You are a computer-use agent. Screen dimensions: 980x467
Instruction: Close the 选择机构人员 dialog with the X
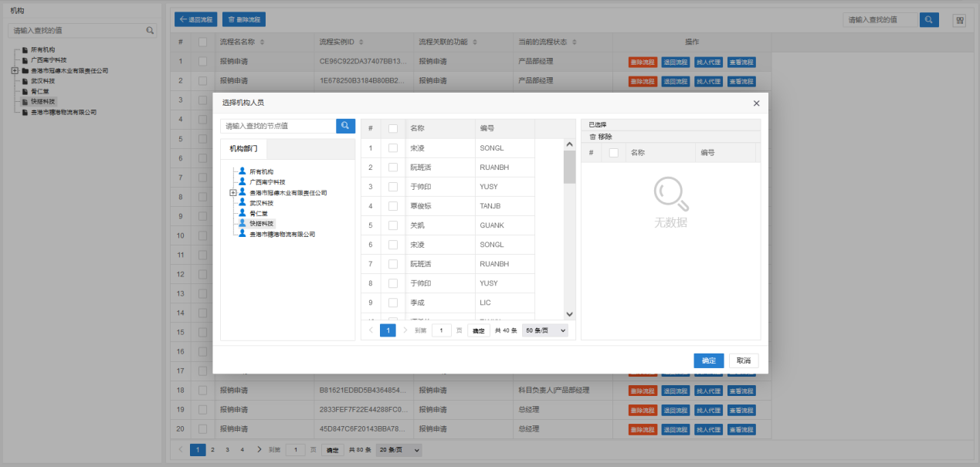point(756,103)
